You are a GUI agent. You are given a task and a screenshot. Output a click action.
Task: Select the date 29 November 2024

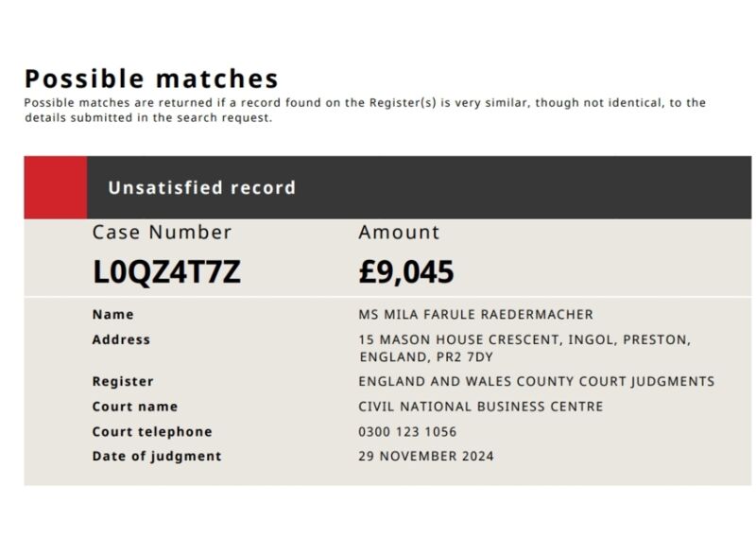coord(426,457)
